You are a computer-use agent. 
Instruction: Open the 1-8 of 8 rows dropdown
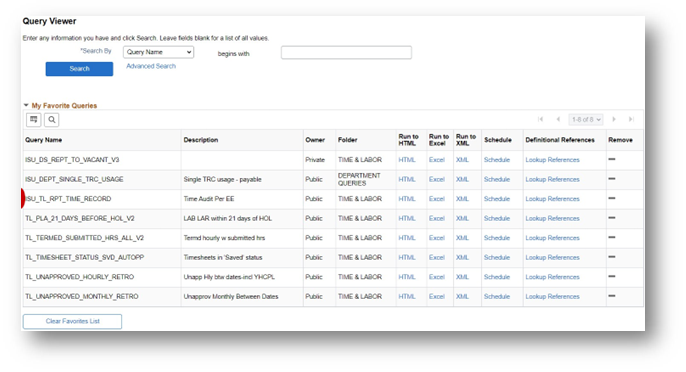pos(586,119)
